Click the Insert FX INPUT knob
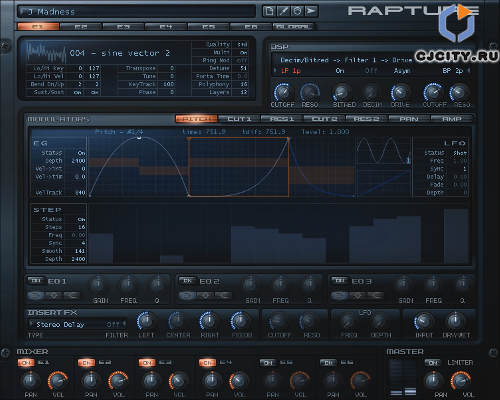 423,321
